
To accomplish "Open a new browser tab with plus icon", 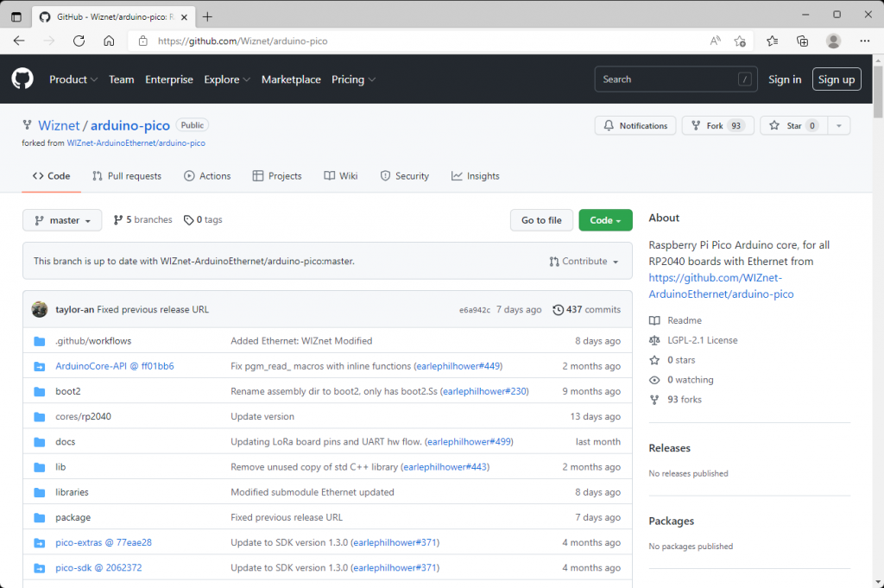I will pyautogui.click(x=207, y=16).
